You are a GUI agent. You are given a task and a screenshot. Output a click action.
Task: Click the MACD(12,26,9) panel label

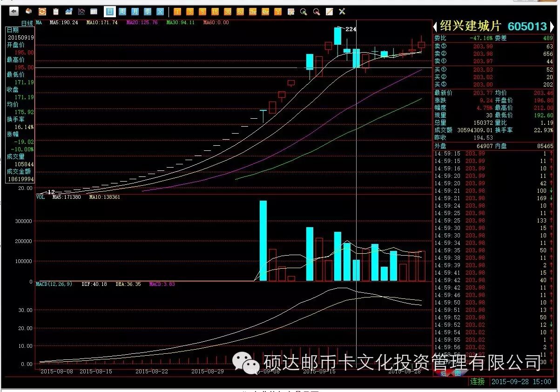54,284
